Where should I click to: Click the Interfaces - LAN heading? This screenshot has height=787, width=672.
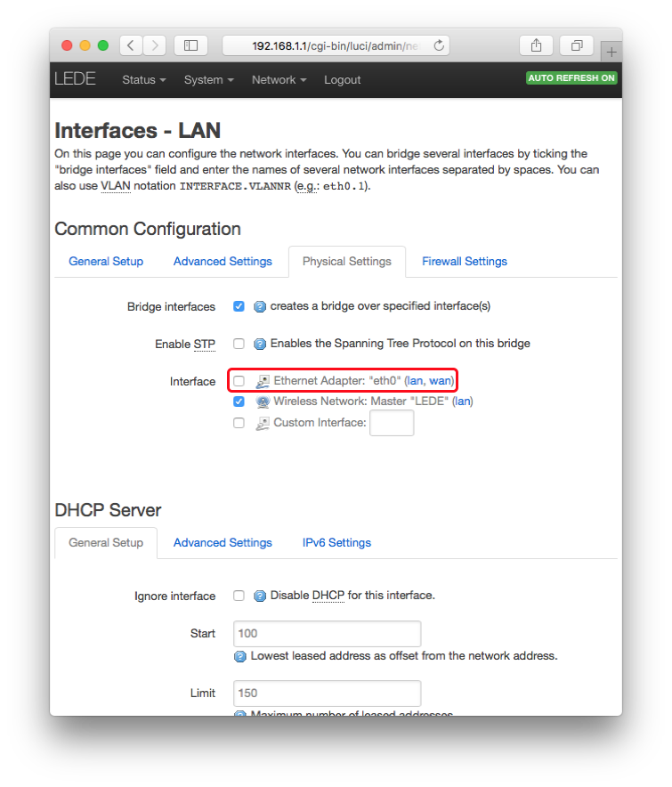(137, 131)
